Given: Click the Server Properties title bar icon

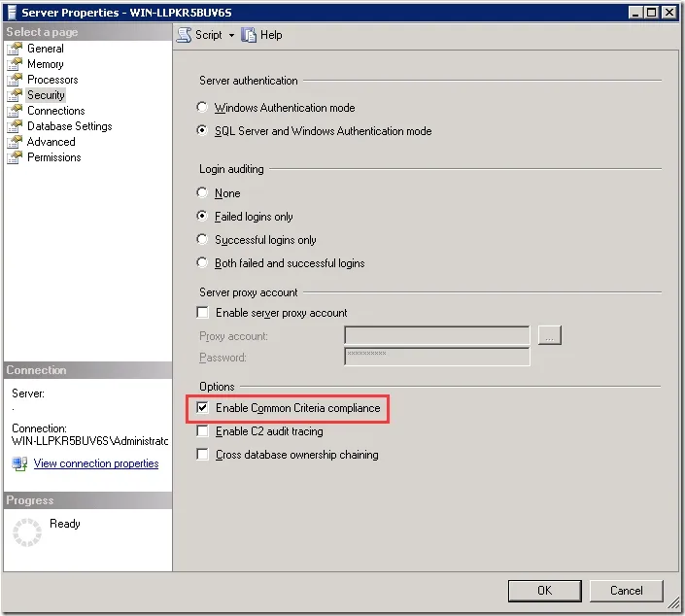Looking at the screenshot, I should 12,13.
